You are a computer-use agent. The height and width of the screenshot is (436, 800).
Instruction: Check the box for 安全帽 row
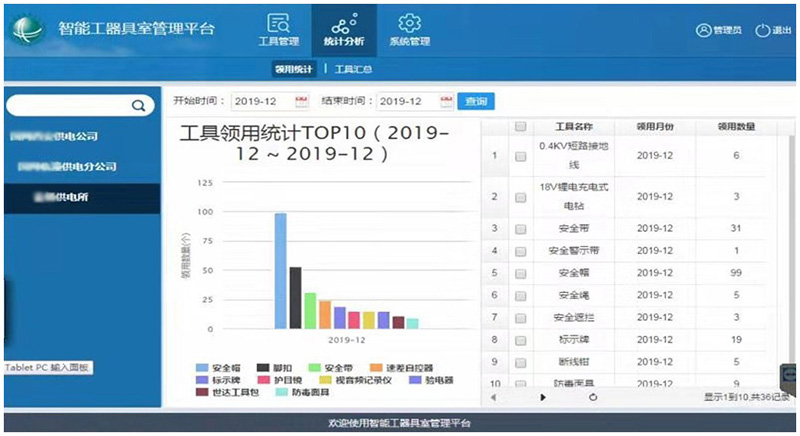pyautogui.click(x=520, y=274)
